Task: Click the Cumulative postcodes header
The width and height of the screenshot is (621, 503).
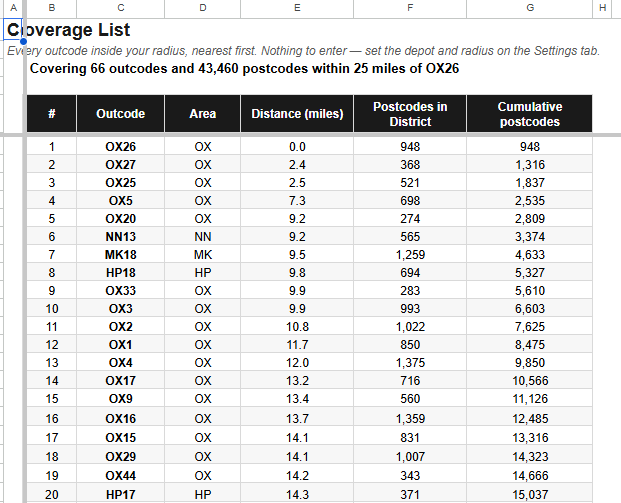Action: pos(530,114)
